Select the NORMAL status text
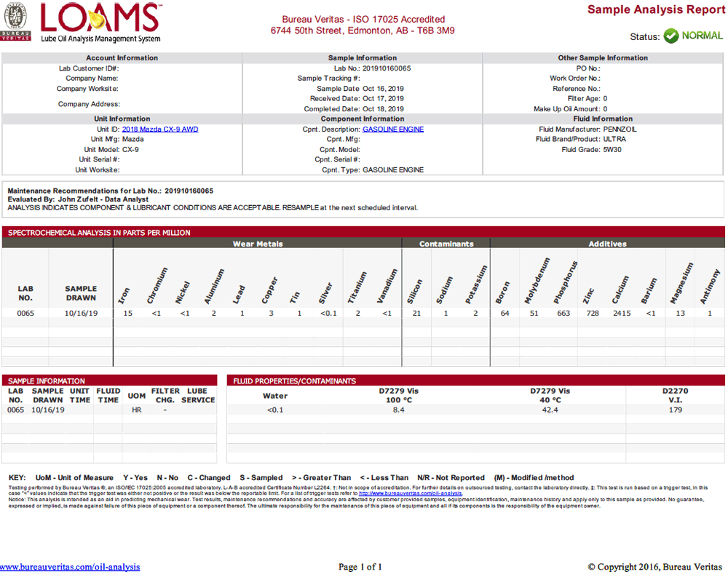This screenshot has height=574, width=728. point(702,36)
